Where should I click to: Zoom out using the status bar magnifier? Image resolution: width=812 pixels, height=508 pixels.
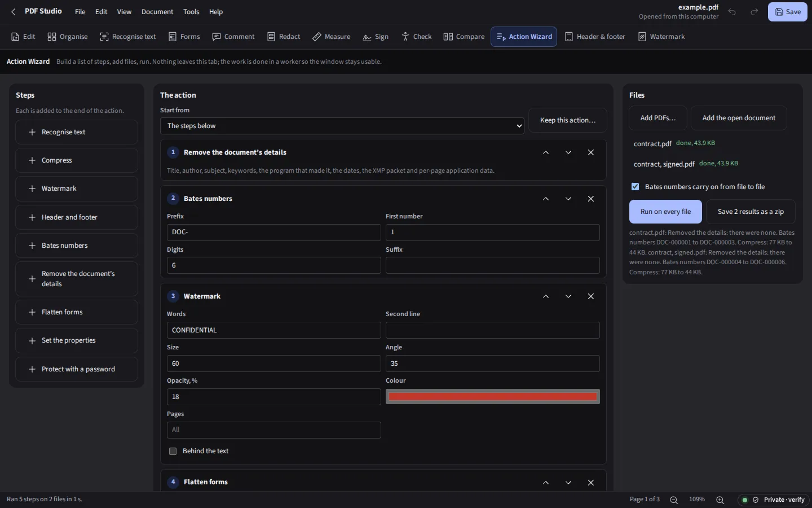pos(674,500)
